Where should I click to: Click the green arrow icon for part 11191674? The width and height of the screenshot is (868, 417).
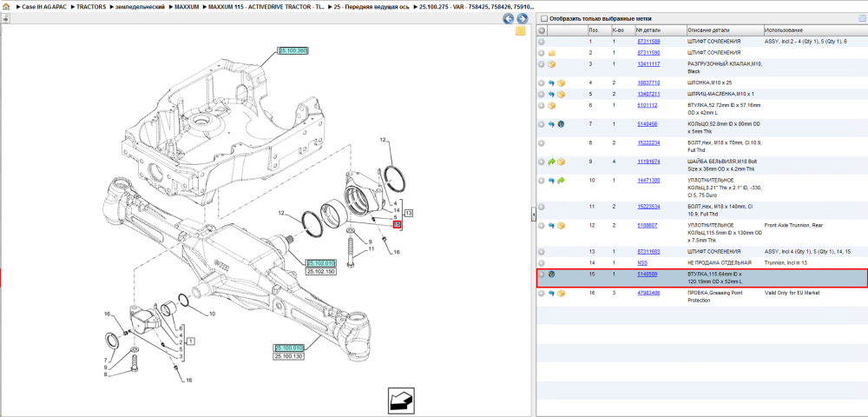pyautogui.click(x=551, y=162)
